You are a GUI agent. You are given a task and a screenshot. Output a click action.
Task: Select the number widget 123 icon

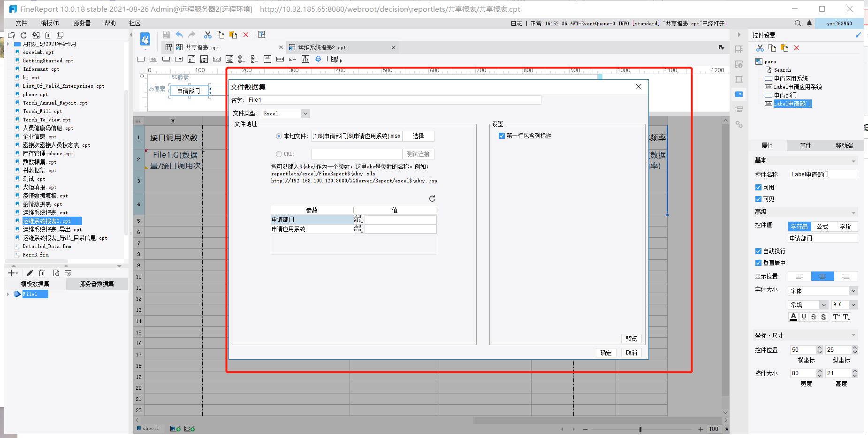pos(217,59)
